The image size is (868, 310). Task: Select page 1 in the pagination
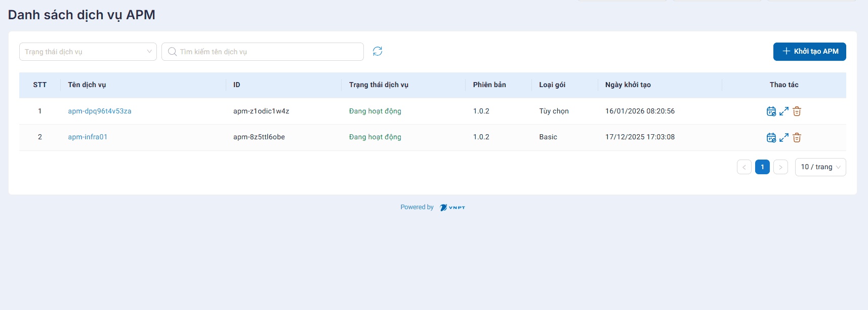762,167
